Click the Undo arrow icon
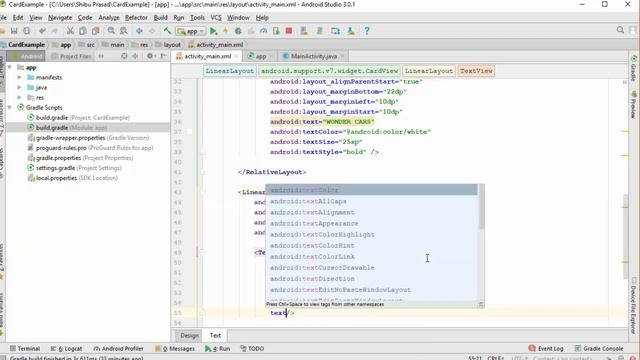This screenshot has width=640, height=360. click(42, 31)
